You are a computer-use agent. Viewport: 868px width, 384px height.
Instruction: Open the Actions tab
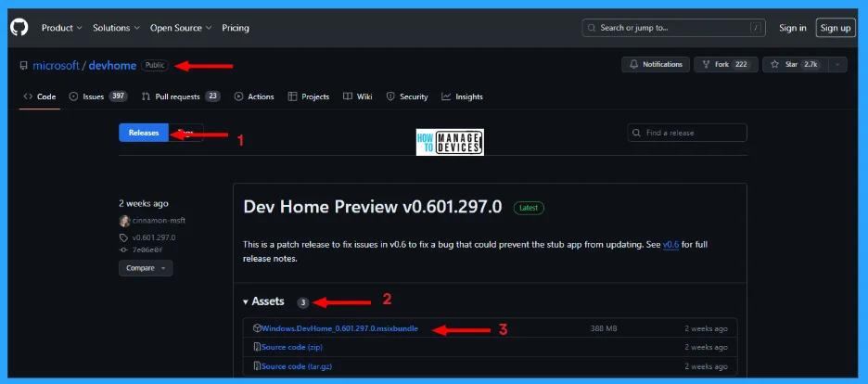[254, 96]
